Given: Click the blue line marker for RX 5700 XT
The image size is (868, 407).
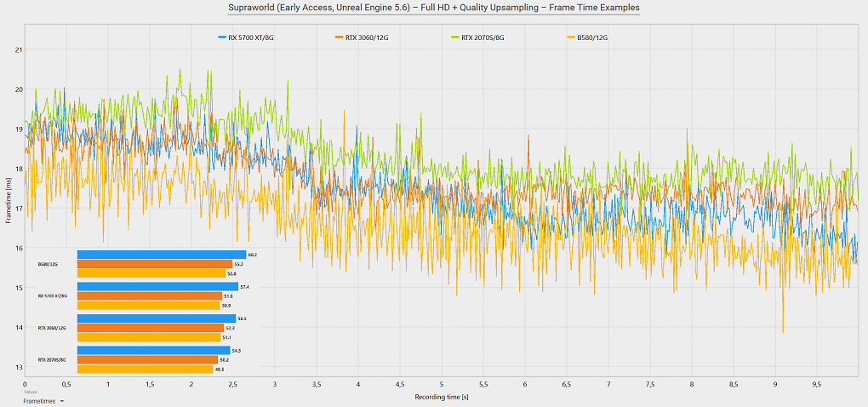Looking at the screenshot, I should [x=222, y=37].
